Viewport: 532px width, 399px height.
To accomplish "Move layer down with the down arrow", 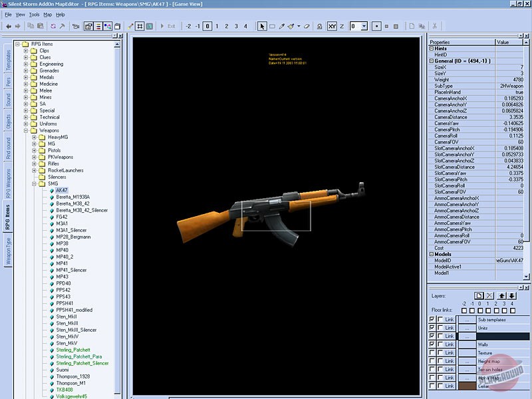I will point(512,295).
